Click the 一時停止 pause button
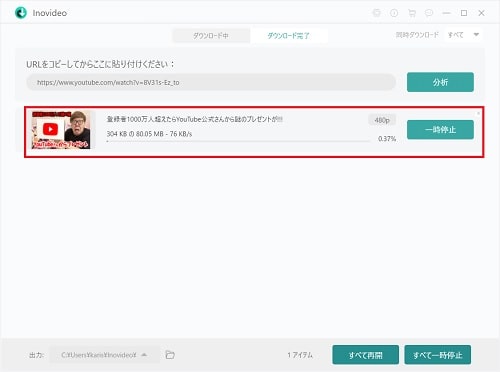This screenshot has width=500, height=372. [x=440, y=130]
